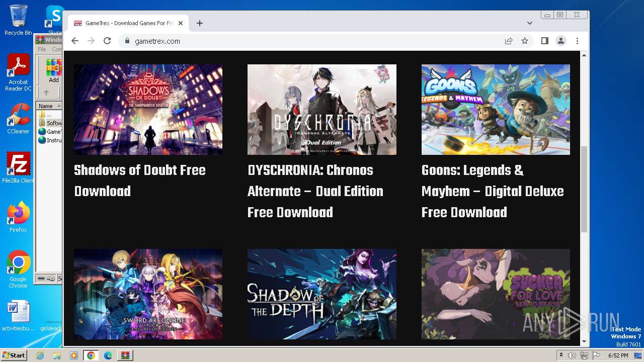Image resolution: width=644 pixels, height=362 pixels.
Task: Open CCleaner desktop icon
Action: pyautogui.click(x=18, y=119)
